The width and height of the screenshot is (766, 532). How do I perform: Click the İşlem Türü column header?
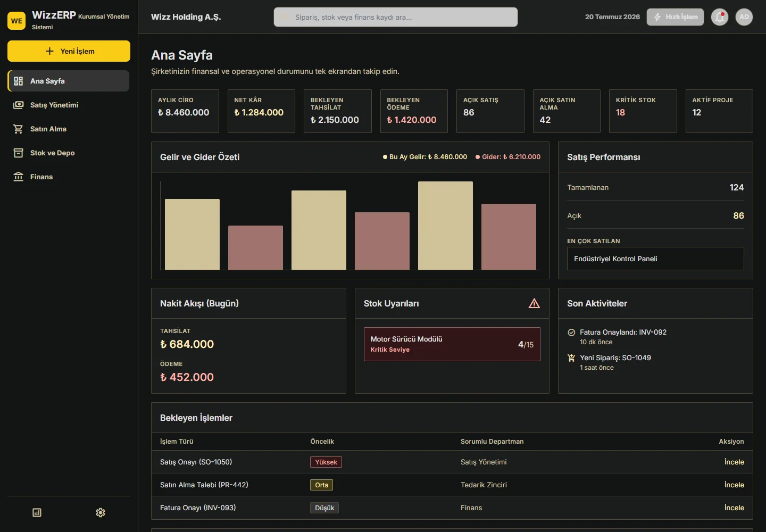point(177,442)
